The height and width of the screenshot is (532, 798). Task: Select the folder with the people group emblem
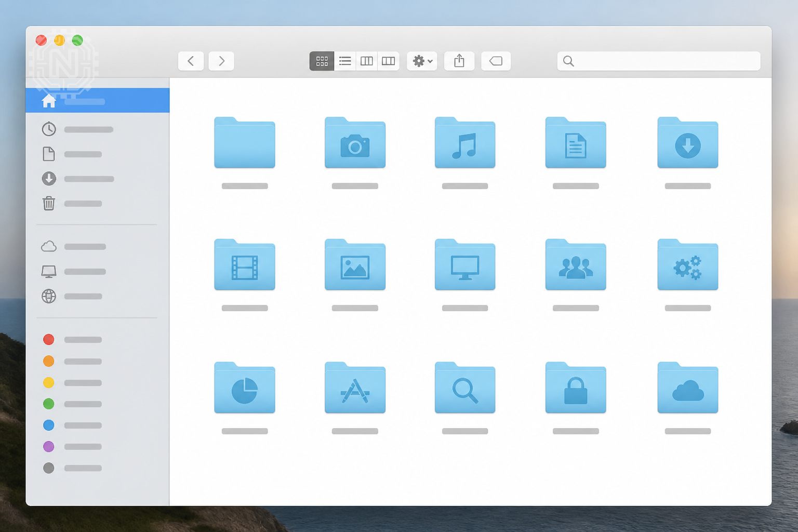(576, 265)
